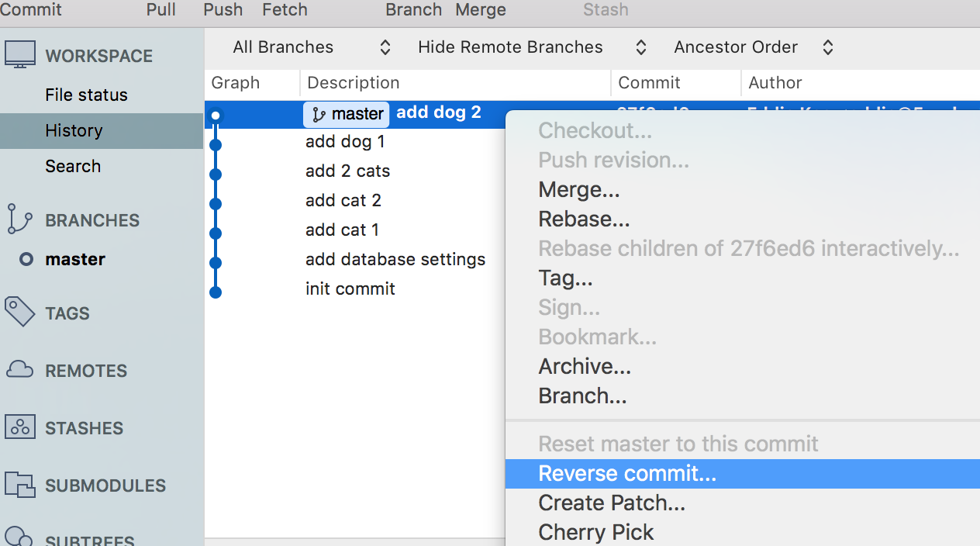Click the Workspace monitor icon in sidebar
Viewport: 980px width, 546px height.
click(x=20, y=55)
